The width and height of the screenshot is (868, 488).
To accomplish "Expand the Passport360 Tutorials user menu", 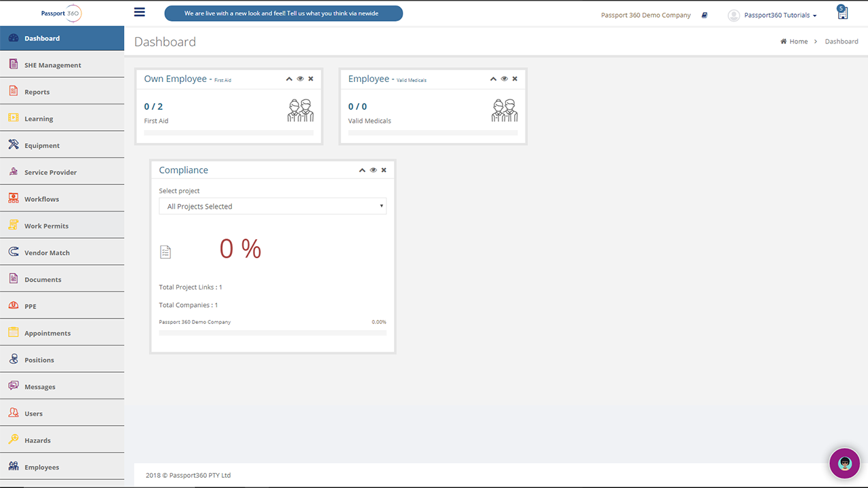I will 772,15.
